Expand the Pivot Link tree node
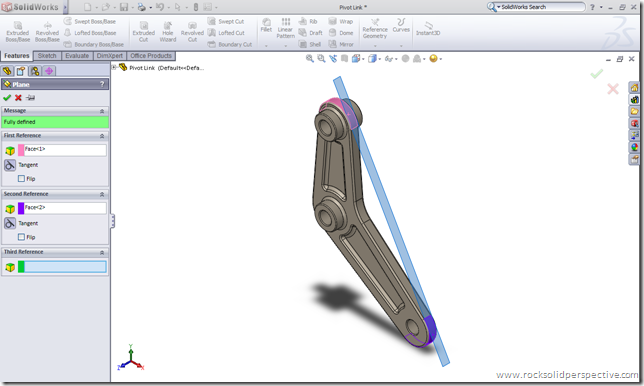Image resolution: width=644 pixels, height=386 pixels. coord(115,67)
